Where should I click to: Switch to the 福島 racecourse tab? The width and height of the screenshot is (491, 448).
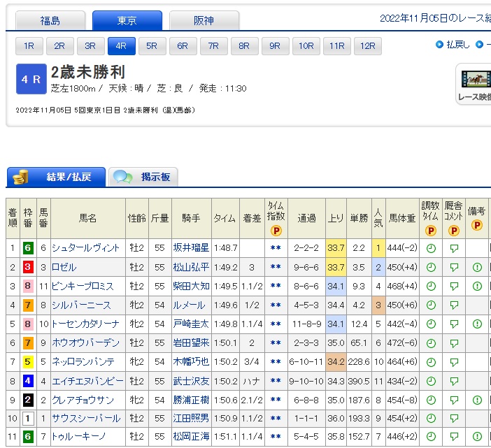(50, 20)
